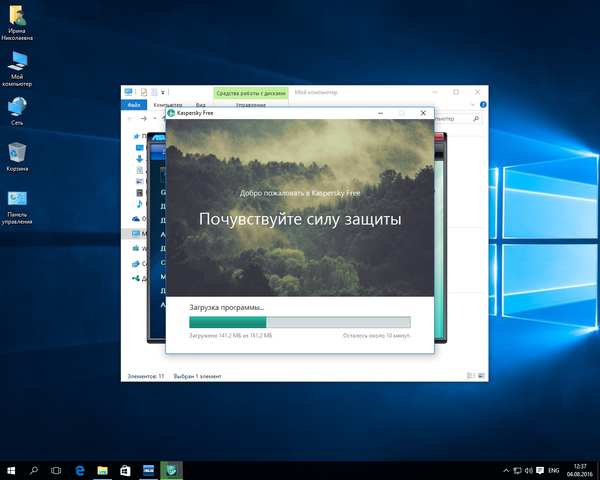
Task: Click 'Осталось около 10 минут' text
Action: coord(377,336)
